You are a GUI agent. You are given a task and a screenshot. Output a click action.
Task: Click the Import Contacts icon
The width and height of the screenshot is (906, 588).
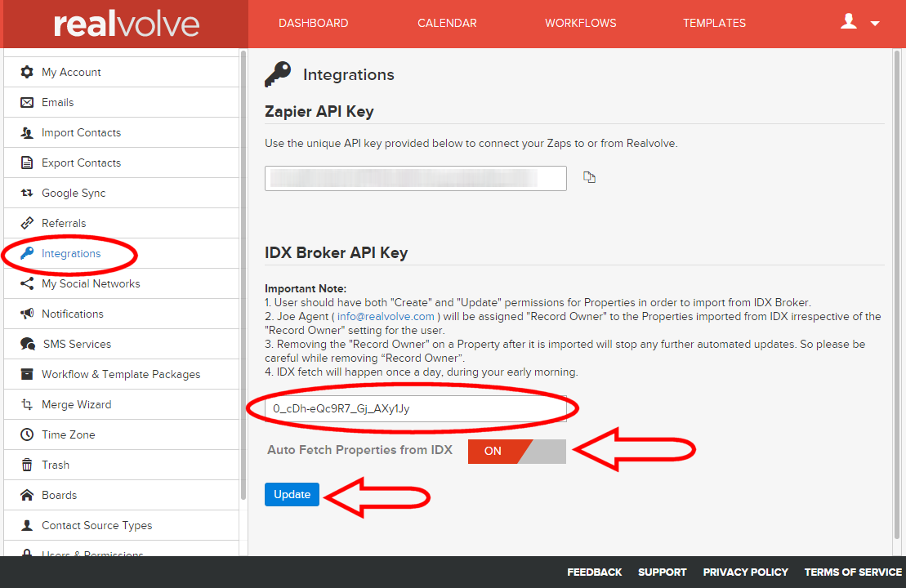point(27,132)
